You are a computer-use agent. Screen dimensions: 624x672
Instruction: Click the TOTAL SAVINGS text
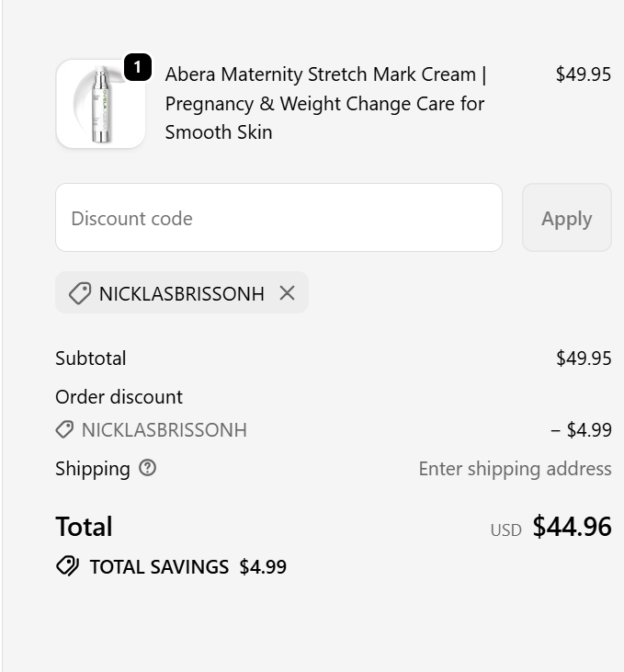159,567
